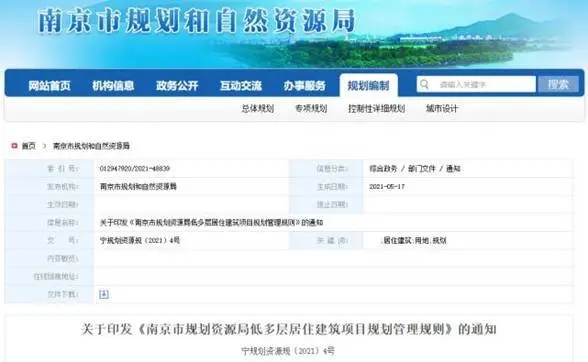Viewport: 588px width, 362px height.
Task: Open the 机构信息 navigation tab
Action: 113,86
